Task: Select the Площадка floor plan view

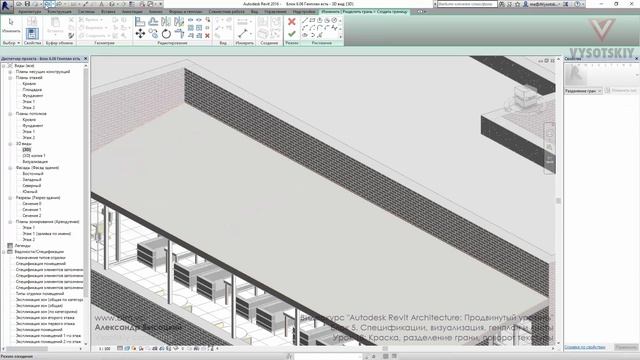Action: point(32,90)
